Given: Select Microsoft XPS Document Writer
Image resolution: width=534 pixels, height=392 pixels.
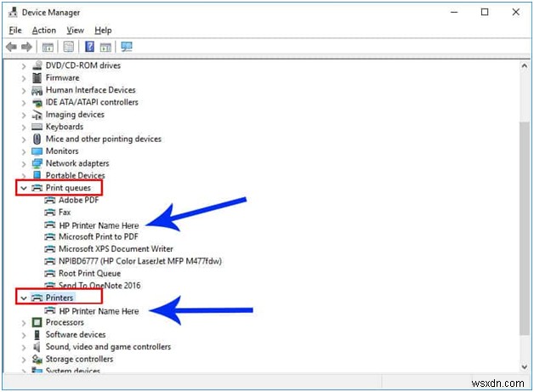Looking at the screenshot, I should coord(116,249).
